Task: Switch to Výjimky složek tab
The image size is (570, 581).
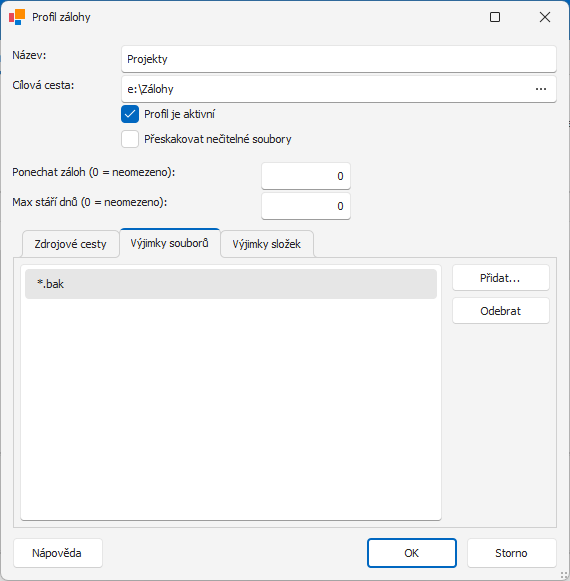Action: (267, 244)
